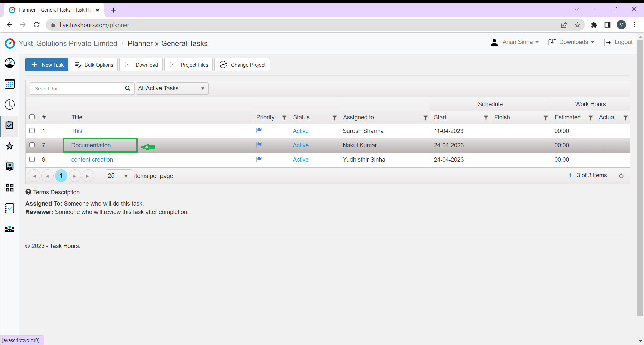The width and height of the screenshot is (644, 345).
Task: Open the dashboard gauge icon in sidebar
Action: (10, 63)
